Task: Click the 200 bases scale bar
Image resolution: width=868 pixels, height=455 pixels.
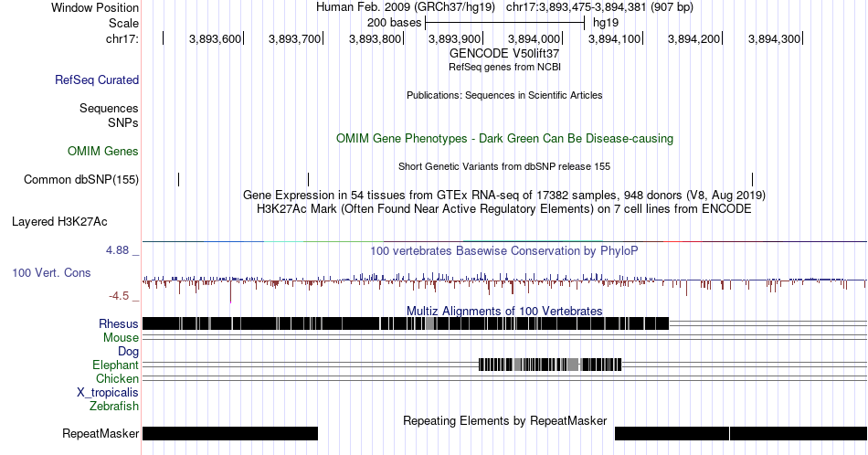Action: point(505,23)
